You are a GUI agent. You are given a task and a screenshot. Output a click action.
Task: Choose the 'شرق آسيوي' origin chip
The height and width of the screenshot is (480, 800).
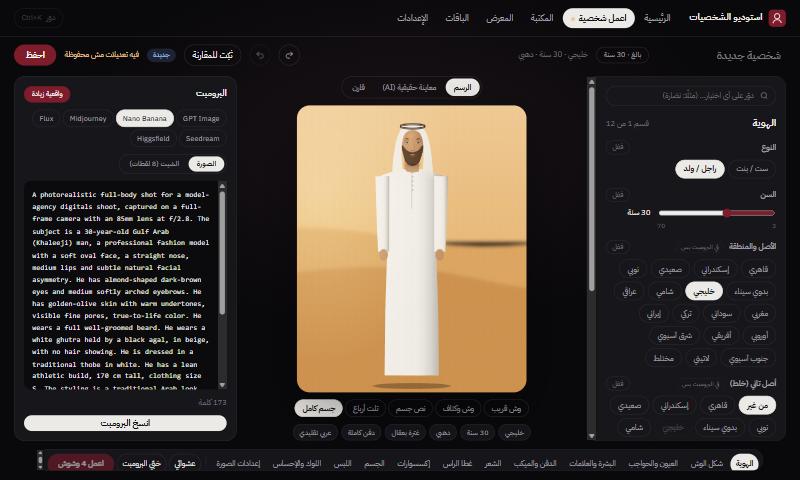[x=674, y=336]
